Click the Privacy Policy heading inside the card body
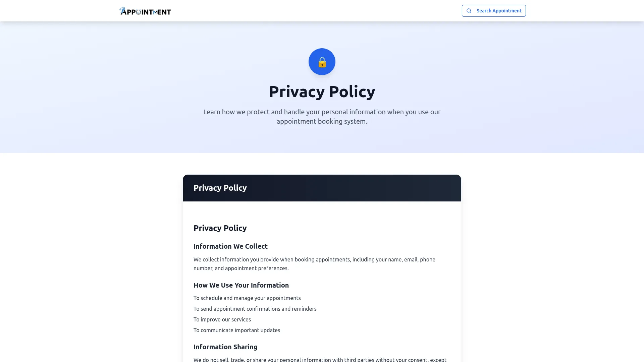The width and height of the screenshot is (644, 362). (x=220, y=228)
